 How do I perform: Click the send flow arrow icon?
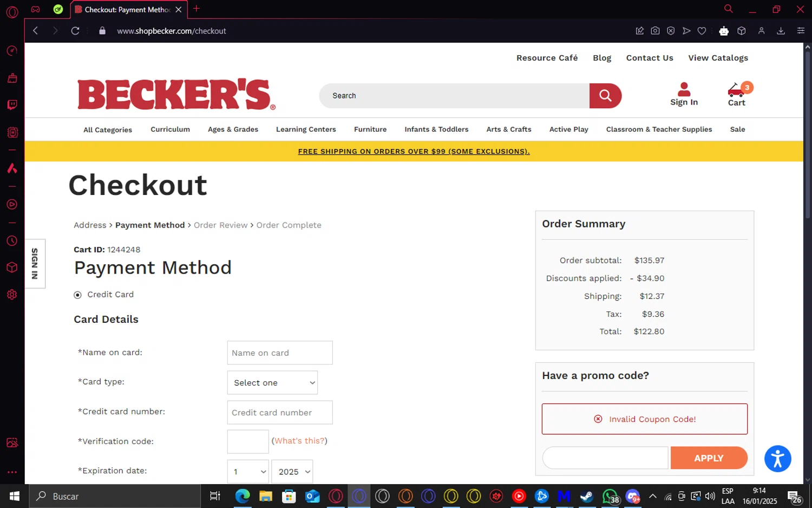686,31
